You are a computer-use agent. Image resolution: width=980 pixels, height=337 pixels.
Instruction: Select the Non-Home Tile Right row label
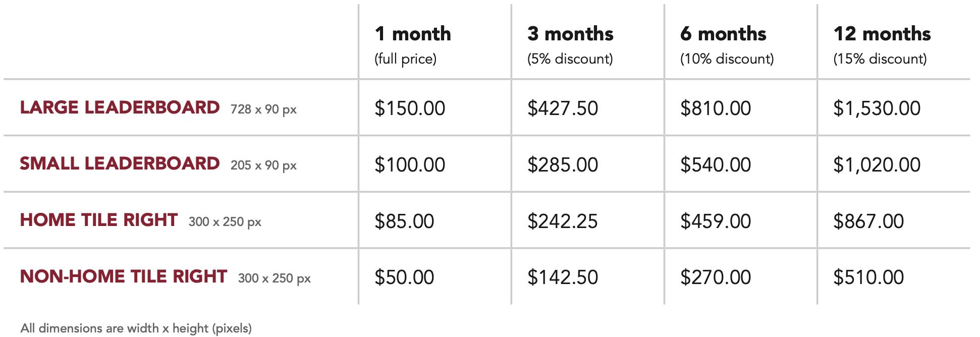click(x=124, y=276)
